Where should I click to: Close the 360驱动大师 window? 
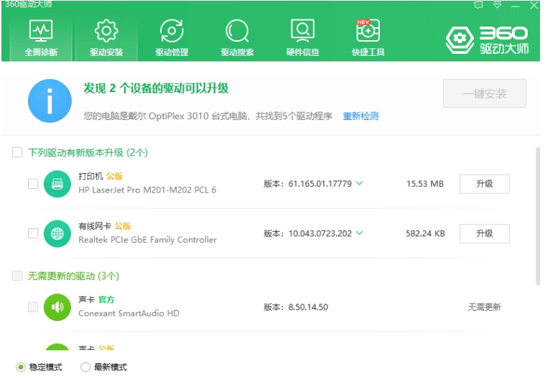[534, 5]
